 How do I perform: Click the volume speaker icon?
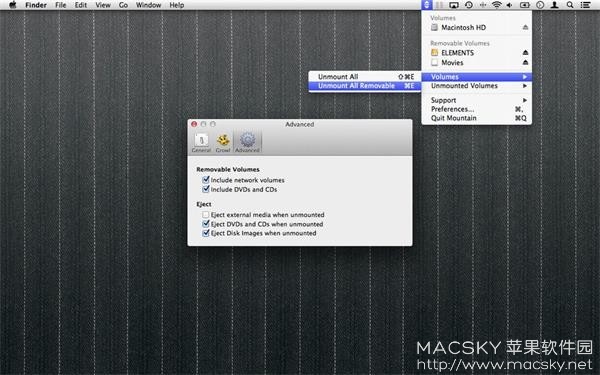509,5
